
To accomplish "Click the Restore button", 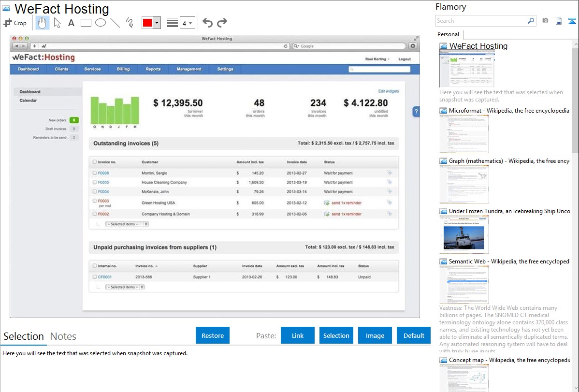I will 213,335.
